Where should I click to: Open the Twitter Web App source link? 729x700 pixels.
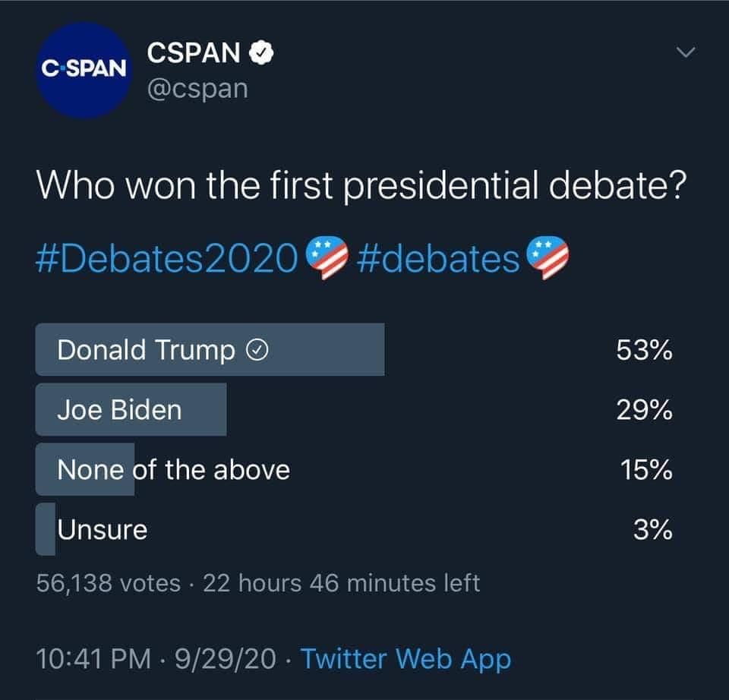(x=406, y=659)
